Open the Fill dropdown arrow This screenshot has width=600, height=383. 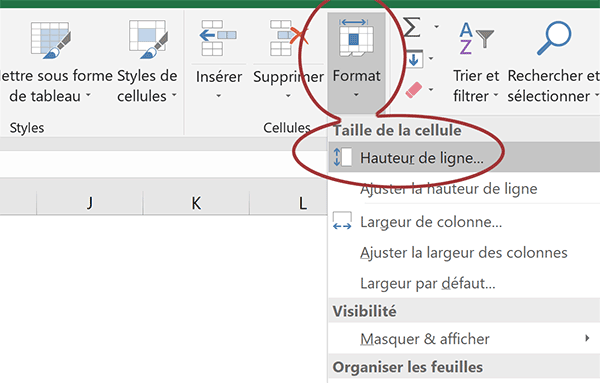pos(431,59)
